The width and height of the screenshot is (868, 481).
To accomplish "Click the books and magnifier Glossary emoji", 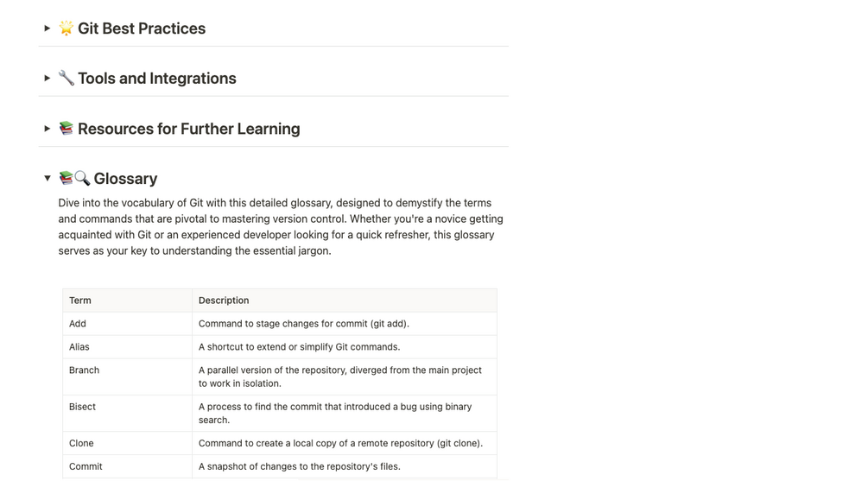I will pyautogui.click(x=74, y=179).
